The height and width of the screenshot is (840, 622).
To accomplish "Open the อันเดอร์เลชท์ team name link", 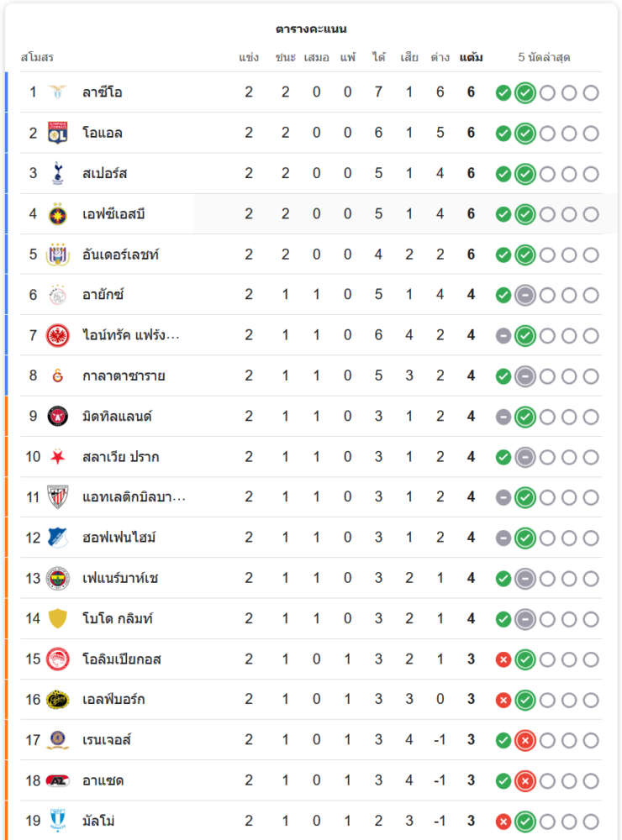I will tap(120, 255).
